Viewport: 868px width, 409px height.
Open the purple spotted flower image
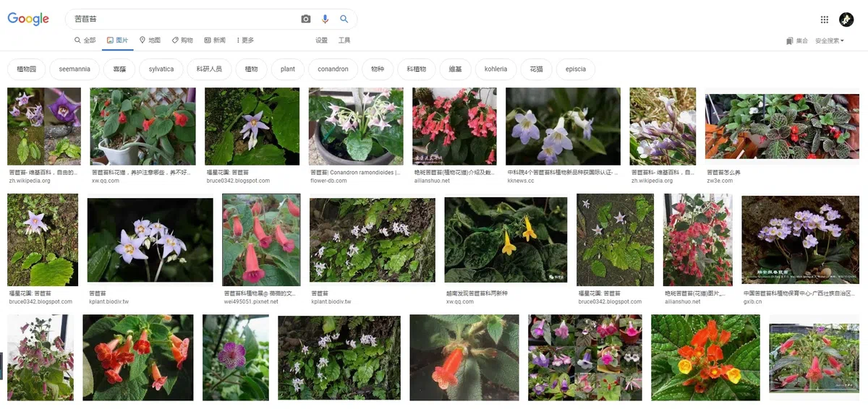point(236,358)
